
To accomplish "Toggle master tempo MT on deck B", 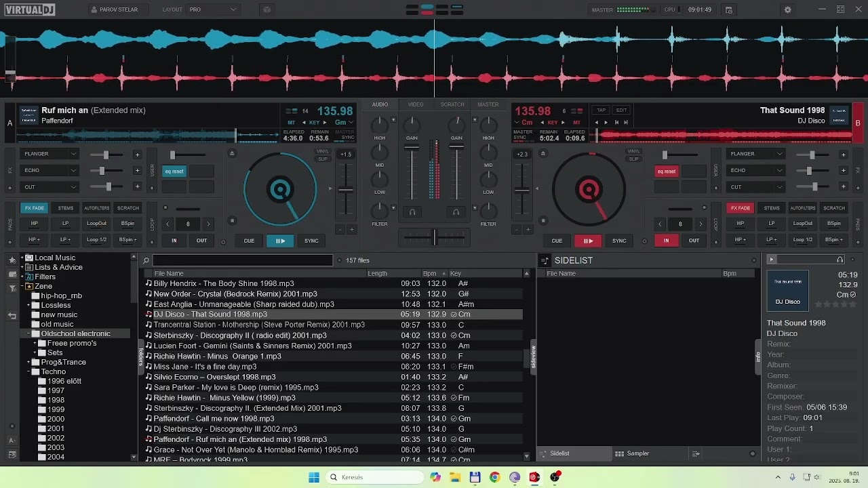I will [576, 123].
